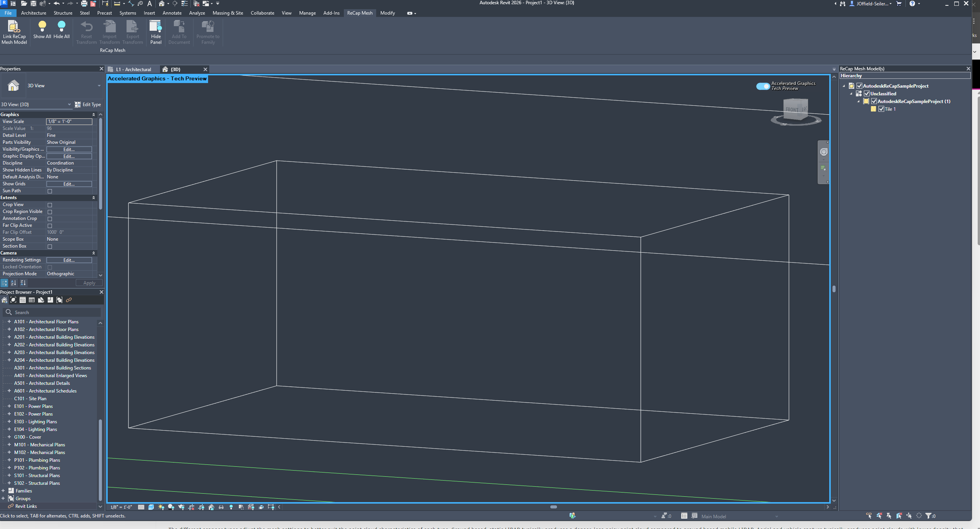The image size is (980, 529).
Task: Click the Project Browser Search field
Action: (x=52, y=312)
